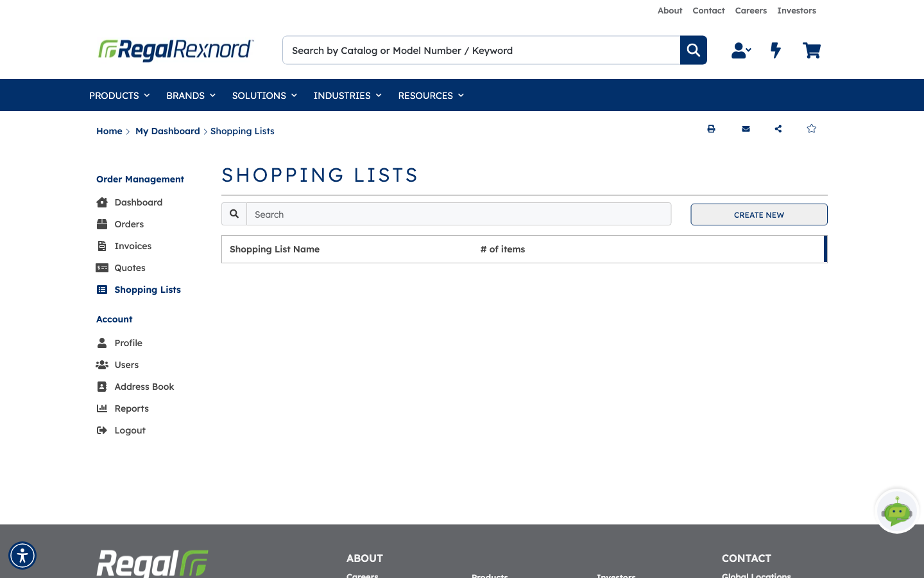Screen dimensions: 924x578
Task: Click the CREATE NEW button
Action: [x=759, y=215]
